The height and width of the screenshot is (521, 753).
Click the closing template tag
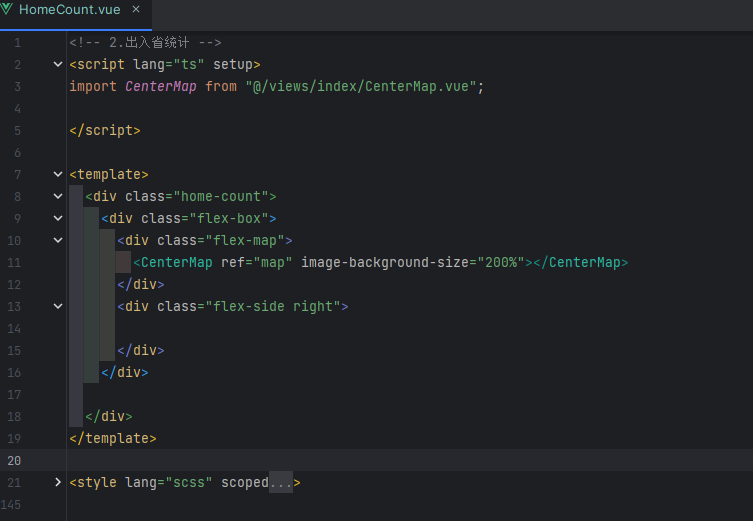coord(113,439)
